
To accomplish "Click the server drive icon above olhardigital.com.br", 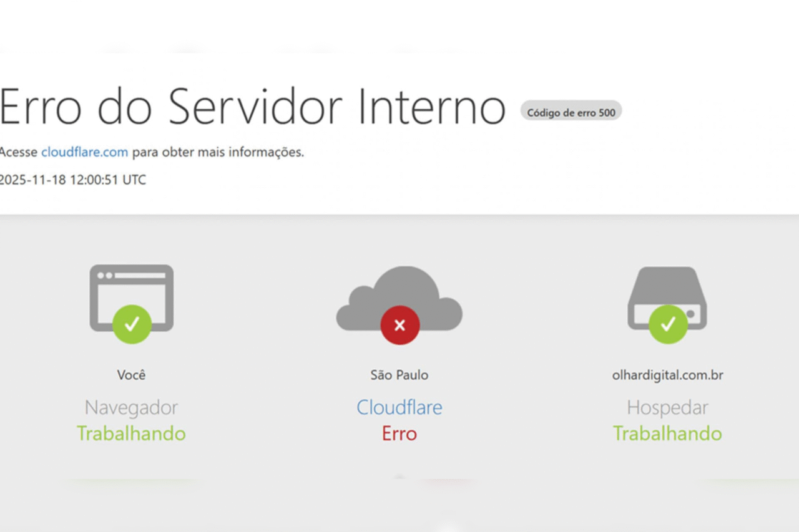I will 667,298.
